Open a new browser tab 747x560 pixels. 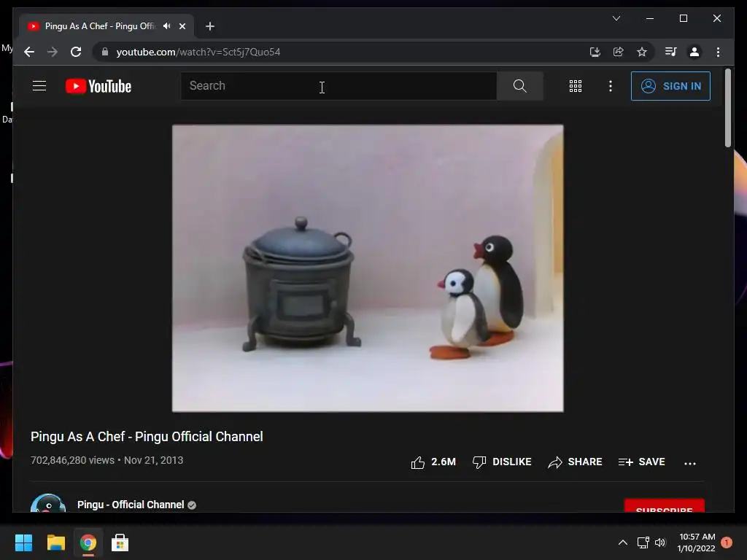point(210,26)
